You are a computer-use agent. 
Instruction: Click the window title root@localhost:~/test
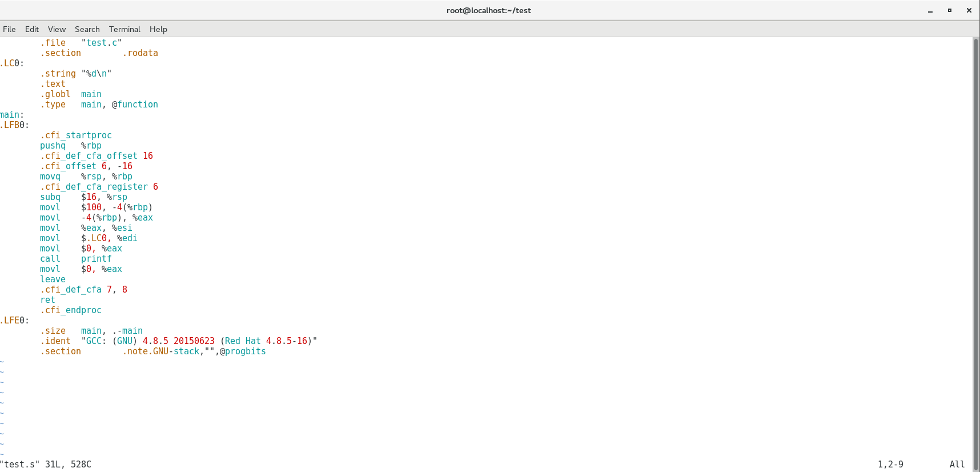tap(489, 10)
